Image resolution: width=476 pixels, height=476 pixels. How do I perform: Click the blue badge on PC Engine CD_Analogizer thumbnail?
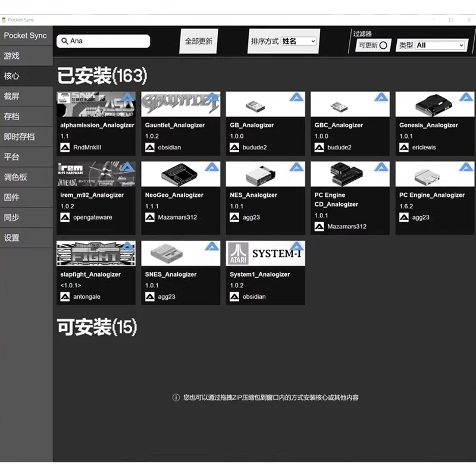coord(381,167)
